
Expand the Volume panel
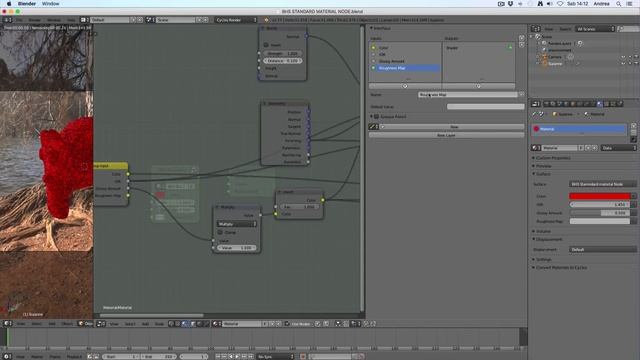542,231
